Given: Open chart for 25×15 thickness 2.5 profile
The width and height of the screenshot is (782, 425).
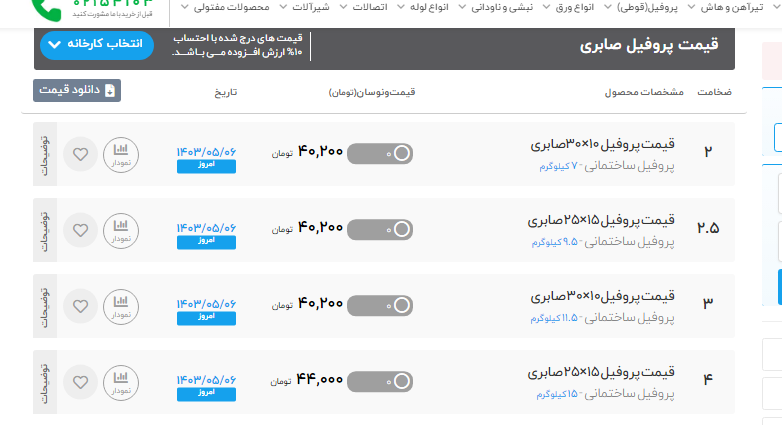Looking at the screenshot, I should (121, 229).
